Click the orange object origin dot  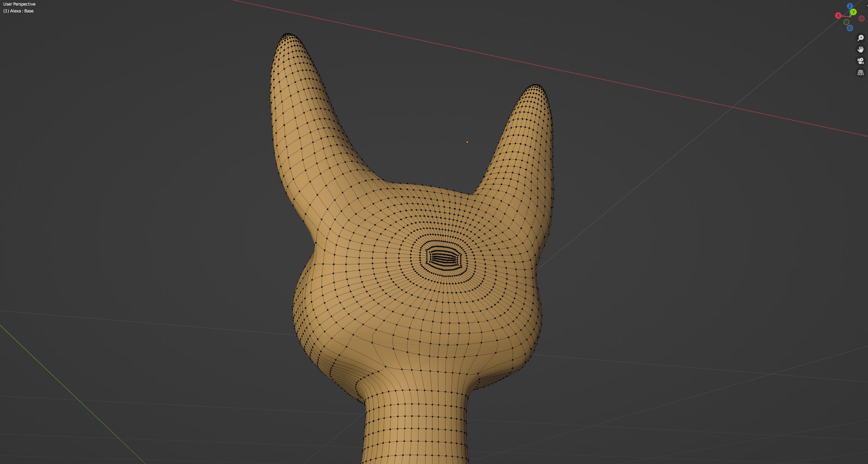coord(467,142)
